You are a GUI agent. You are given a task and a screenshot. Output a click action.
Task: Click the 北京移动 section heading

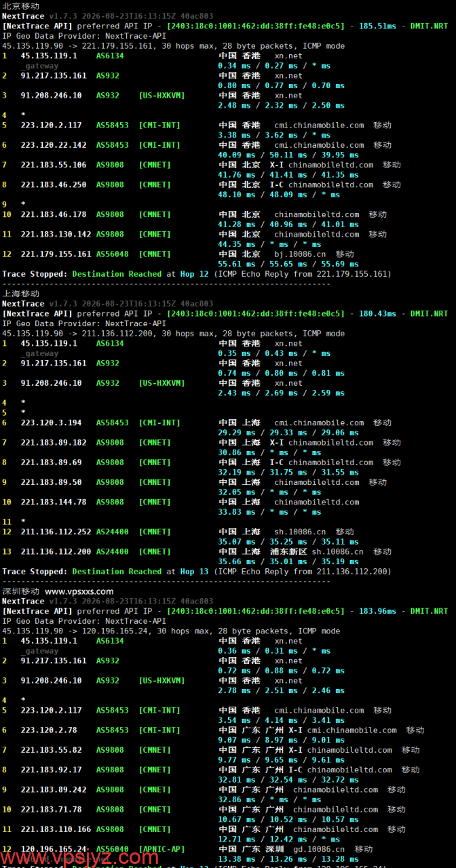click(21, 5)
